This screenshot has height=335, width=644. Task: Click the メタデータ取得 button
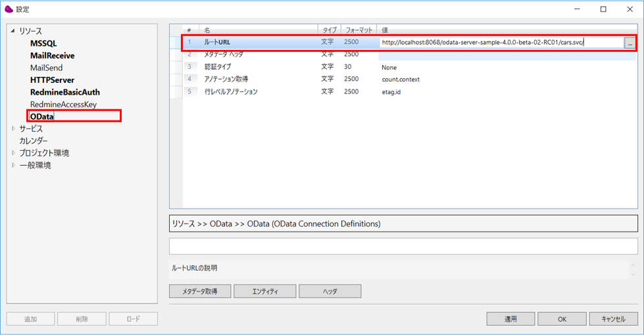pyautogui.click(x=199, y=291)
